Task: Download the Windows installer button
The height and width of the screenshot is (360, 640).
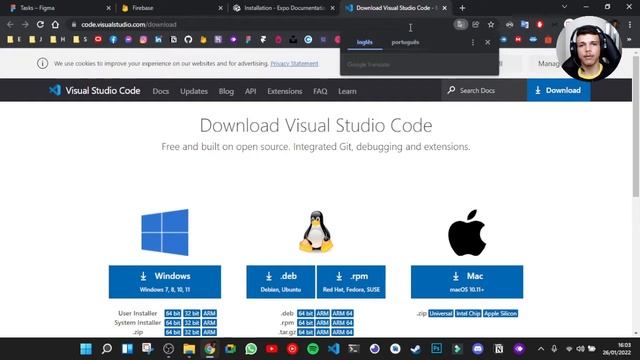Action: (165, 282)
